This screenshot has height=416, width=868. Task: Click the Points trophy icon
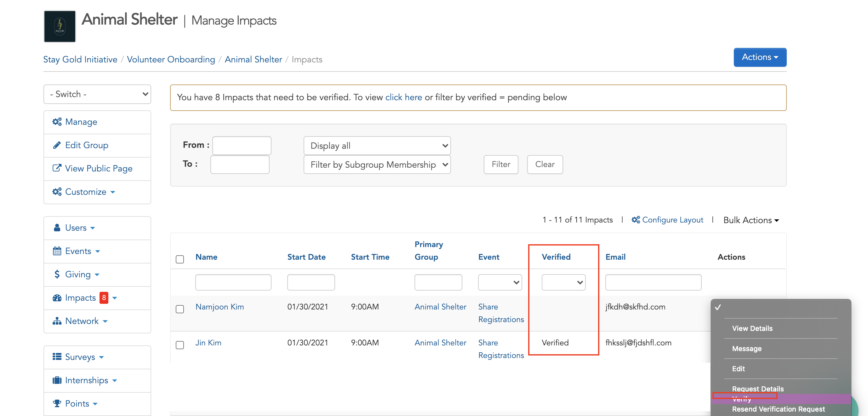click(x=57, y=403)
